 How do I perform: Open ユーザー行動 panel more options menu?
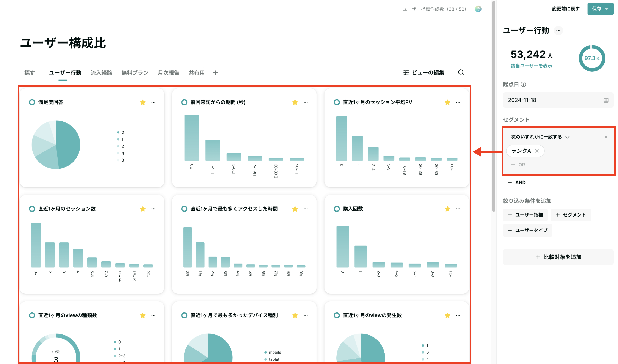point(558,30)
